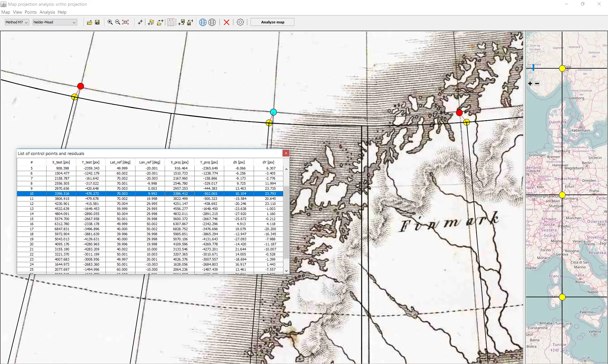The height and width of the screenshot is (364, 608).
Task: Click the blue zoom slider on reference map
Action: pos(533,67)
